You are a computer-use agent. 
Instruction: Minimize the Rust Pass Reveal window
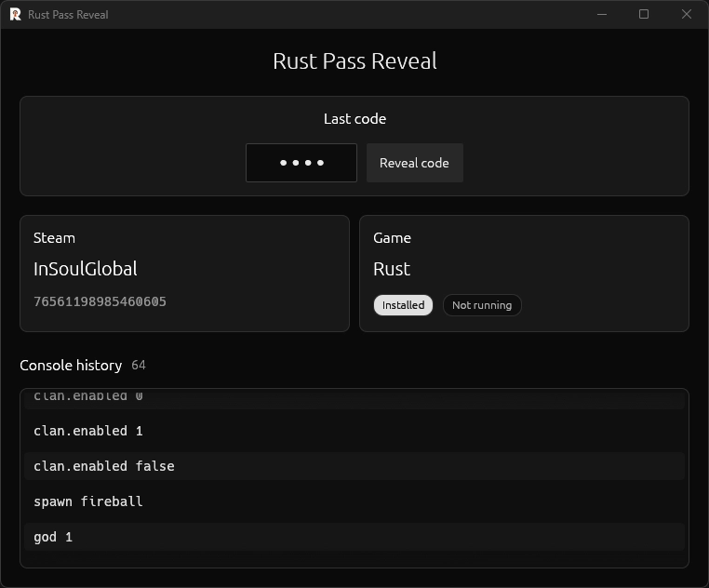pyautogui.click(x=602, y=15)
